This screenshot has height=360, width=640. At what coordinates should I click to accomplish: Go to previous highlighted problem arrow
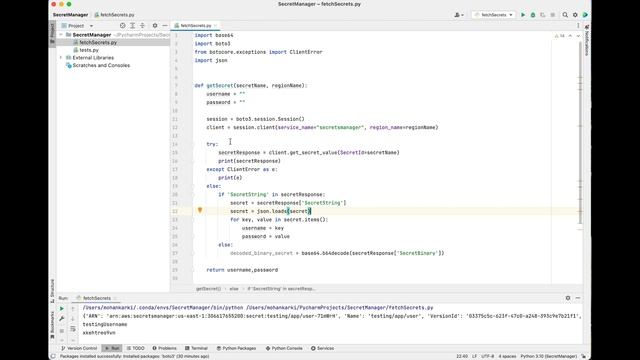pos(570,36)
